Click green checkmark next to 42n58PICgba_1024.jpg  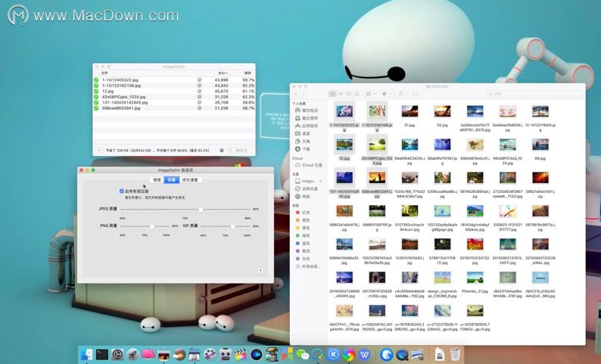point(96,97)
